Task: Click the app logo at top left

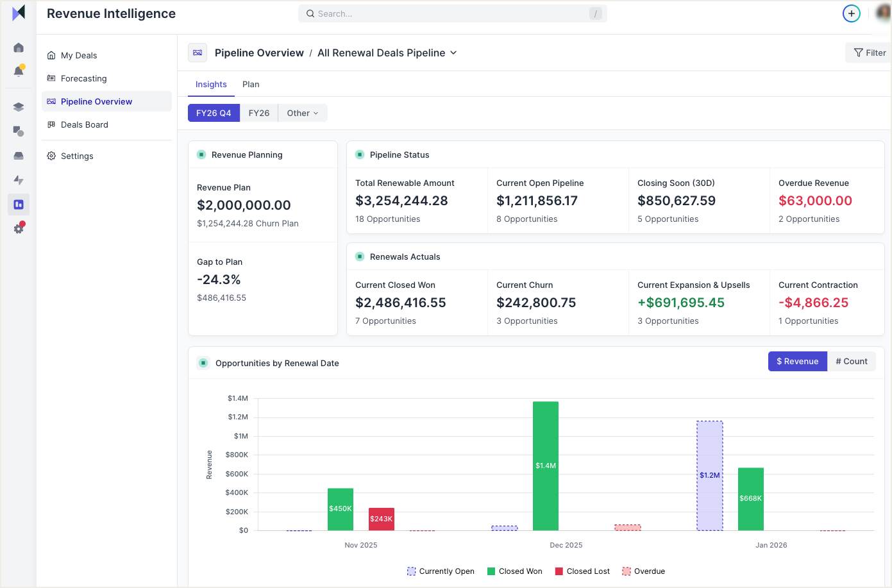Action: 19,13
